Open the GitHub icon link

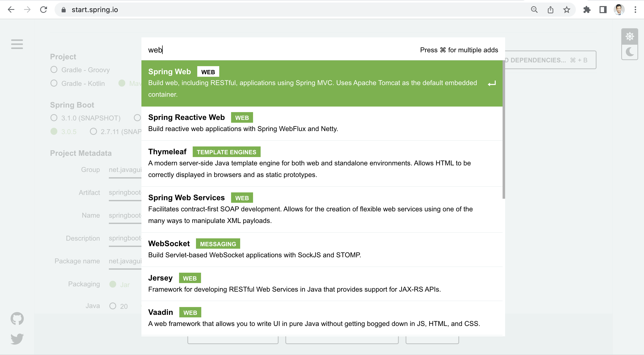[17, 319]
